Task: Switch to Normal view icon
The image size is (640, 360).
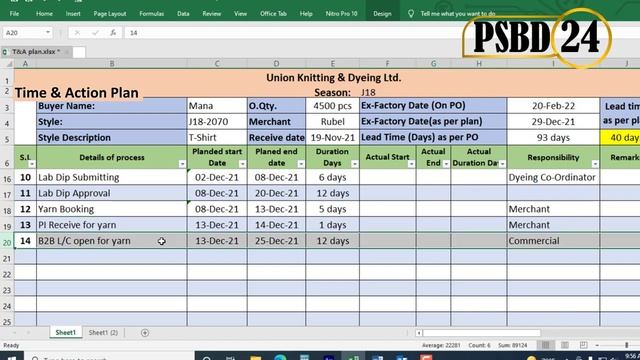Action: [545, 345]
